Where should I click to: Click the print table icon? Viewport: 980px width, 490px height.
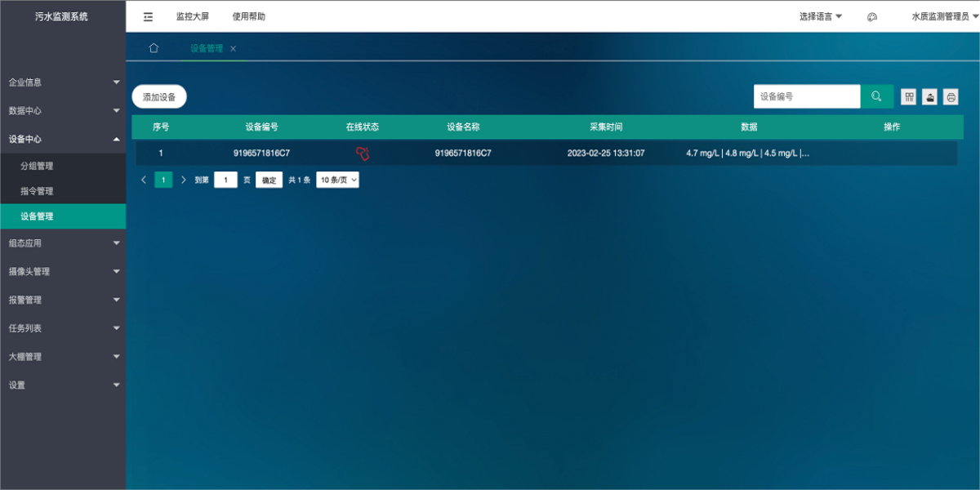(x=951, y=97)
